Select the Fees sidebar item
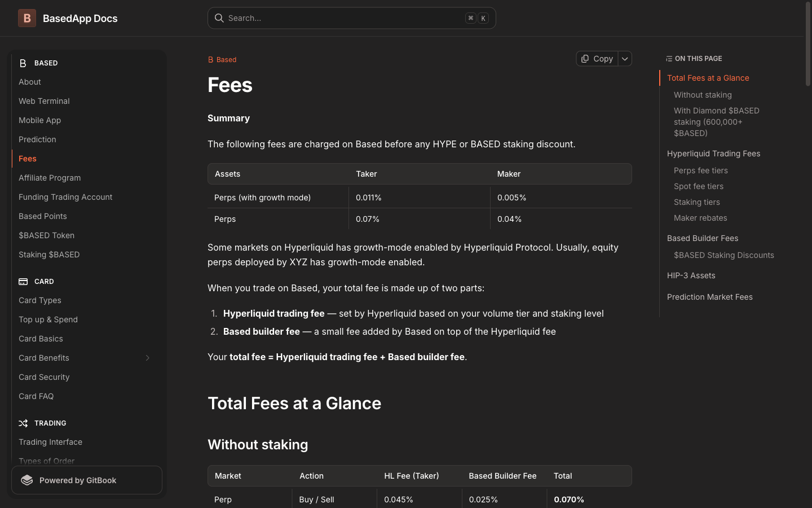 tap(87, 159)
